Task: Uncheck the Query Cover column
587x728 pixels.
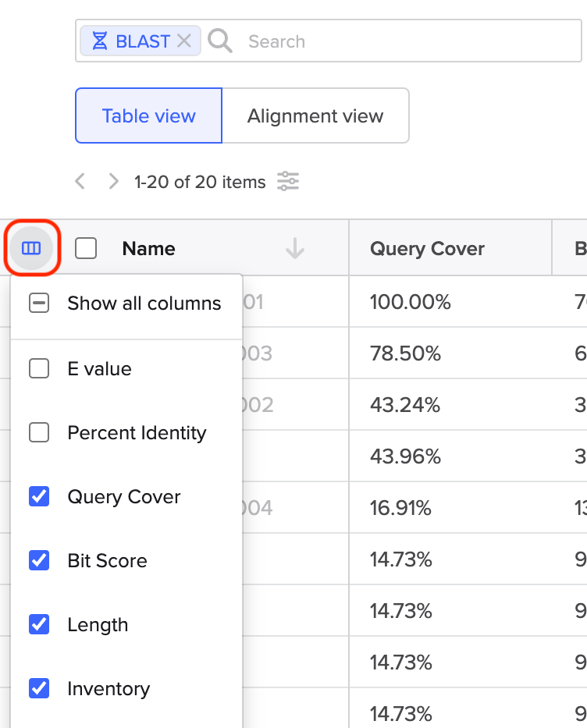Action: click(39, 496)
